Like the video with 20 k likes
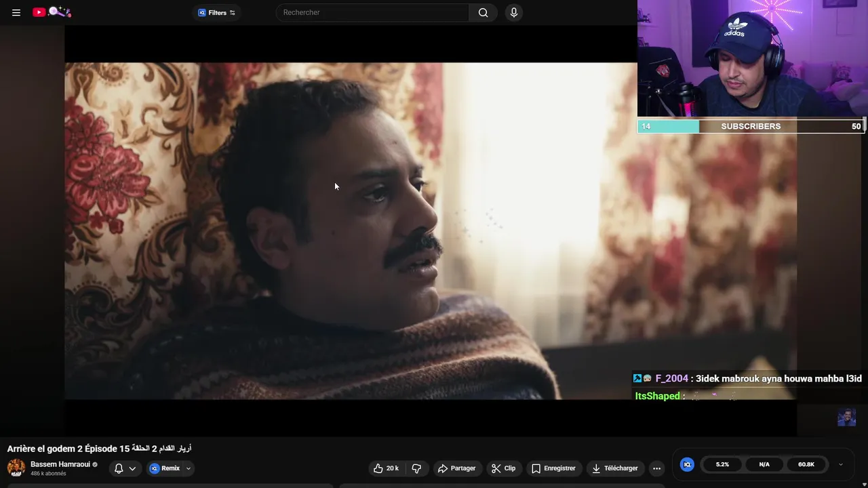The width and height of the screenshot is (868, 488). pos(386,468)
